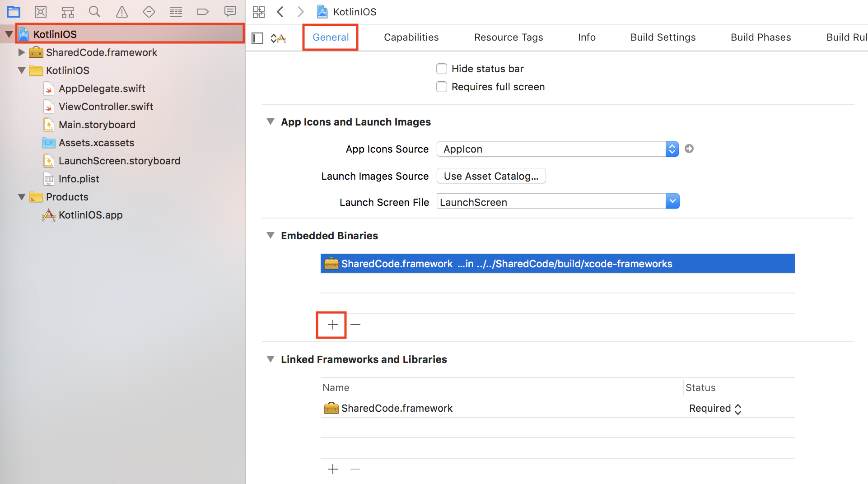The width and height of the screenshot is (868, 484).
Task: Check the Requires full screen option
Action: coord(442,87)
